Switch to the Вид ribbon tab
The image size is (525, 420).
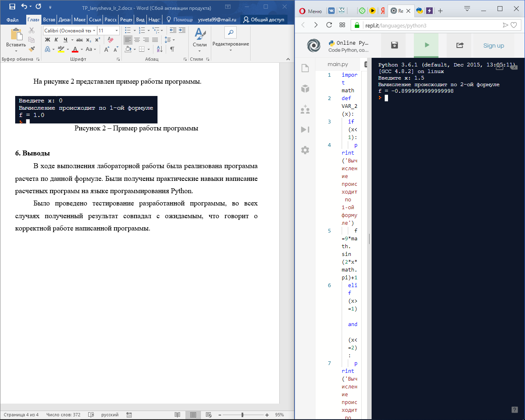(140, 20)
